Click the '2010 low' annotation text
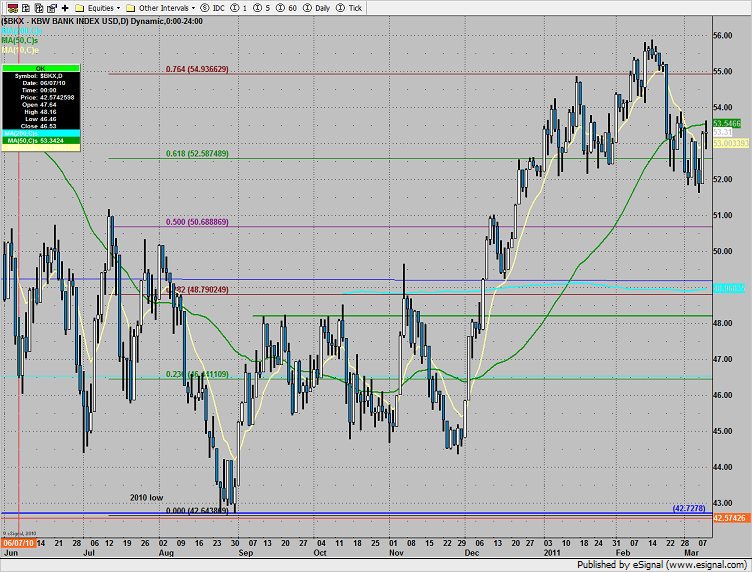 [x=146, y=498]
